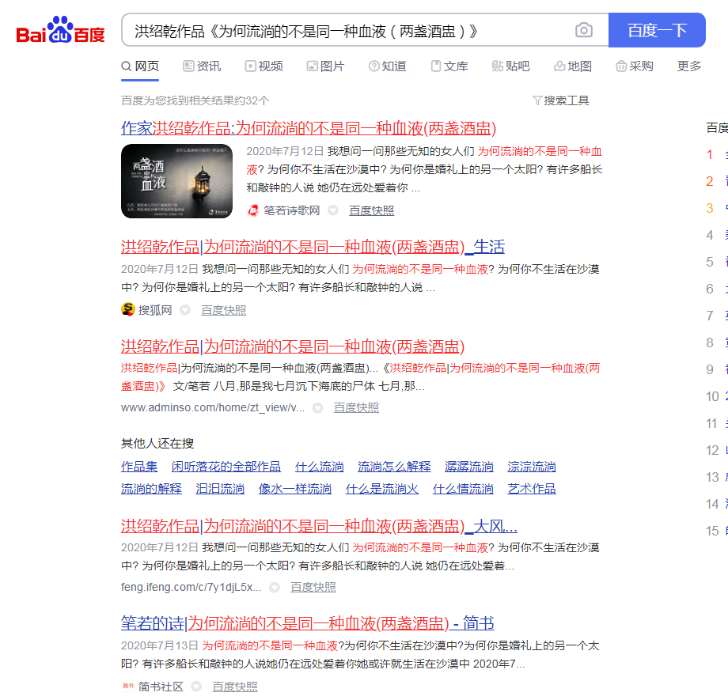
Task: Click into the search query input field
Action: coord(348,31)
